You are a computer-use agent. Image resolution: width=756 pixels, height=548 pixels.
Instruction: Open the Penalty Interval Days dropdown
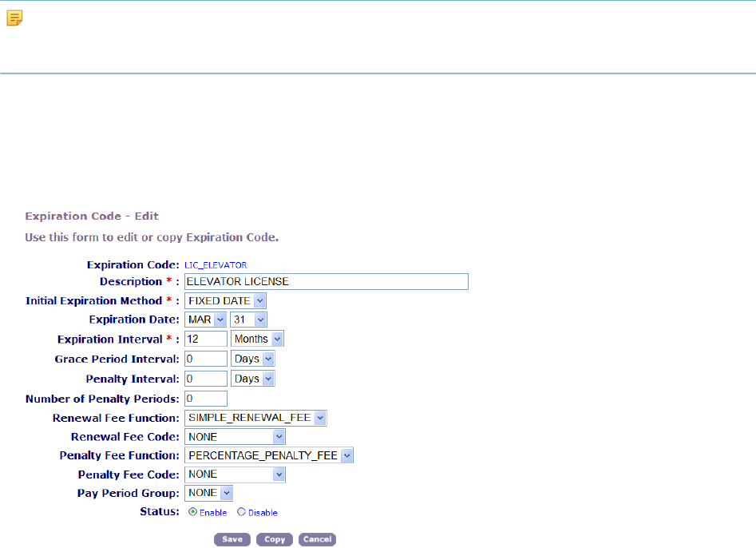point(252,379)
